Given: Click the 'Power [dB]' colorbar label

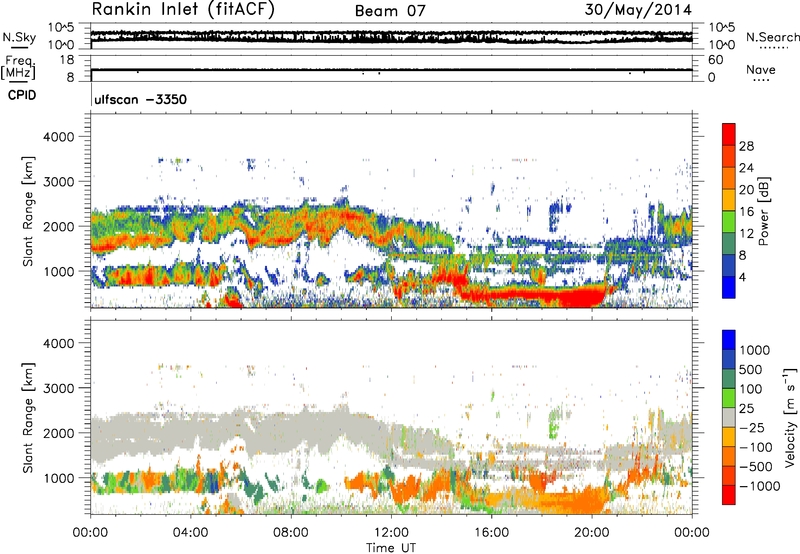Looking at the screenshot, I should pos(764,211).
